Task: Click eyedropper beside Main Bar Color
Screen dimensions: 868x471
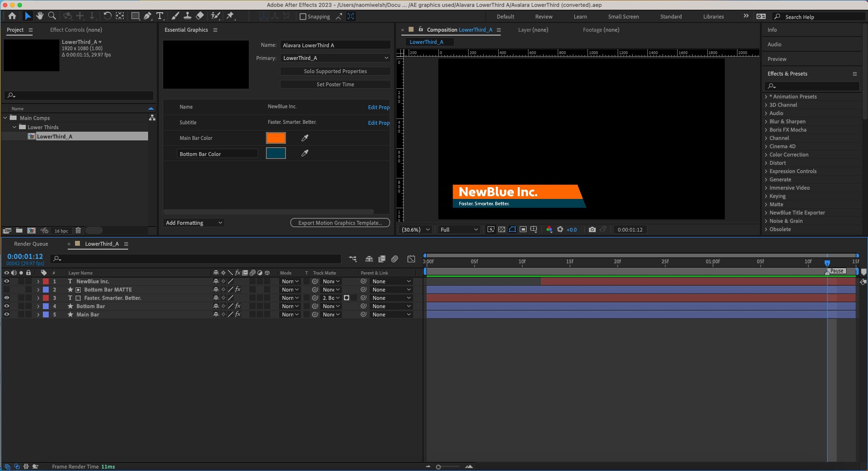Action: 305,138
